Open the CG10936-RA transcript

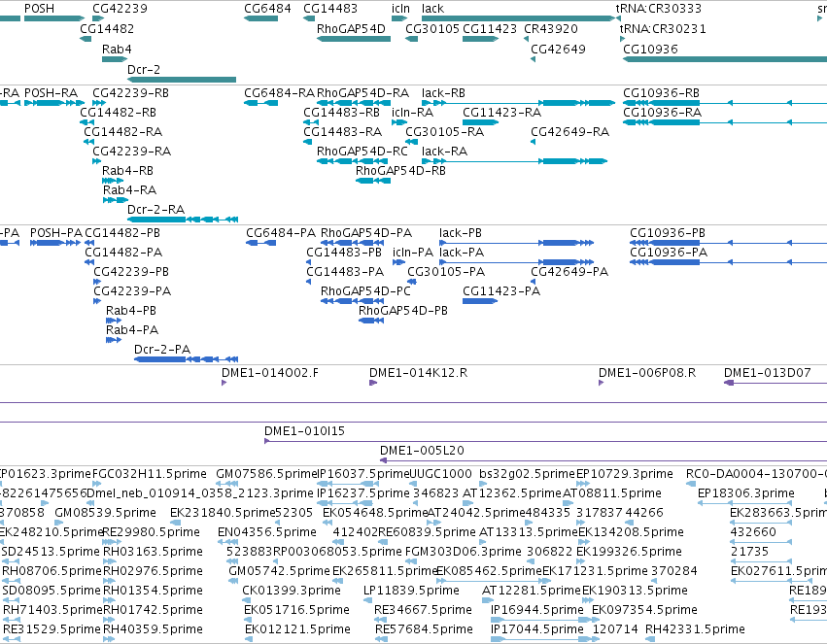[x=725, y=122]
